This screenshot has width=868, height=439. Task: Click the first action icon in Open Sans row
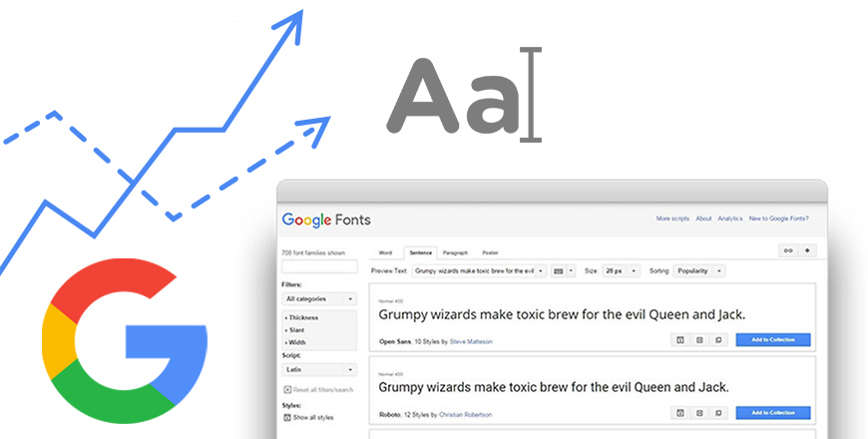coord(680,340)
